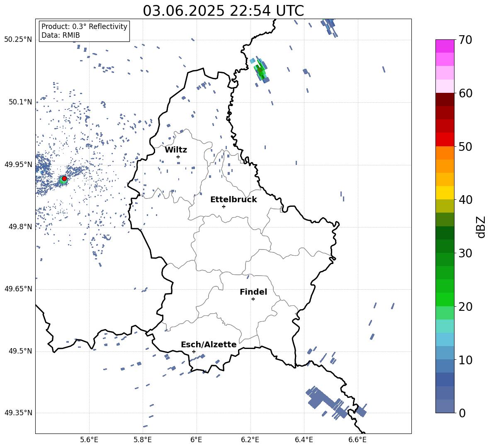Click the 49.8°N latitude label
The width and height of the screenshot is (491, 448).
(x=20, y=227)
